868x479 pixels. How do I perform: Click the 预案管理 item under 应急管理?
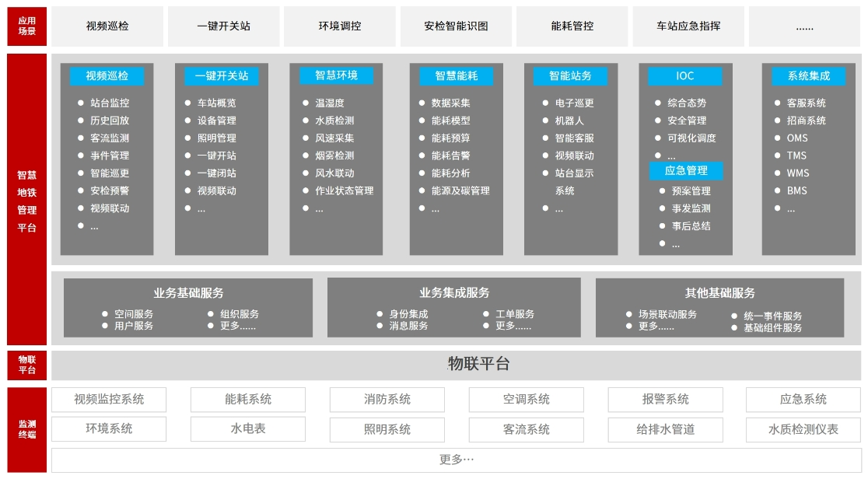coord(691,191)
